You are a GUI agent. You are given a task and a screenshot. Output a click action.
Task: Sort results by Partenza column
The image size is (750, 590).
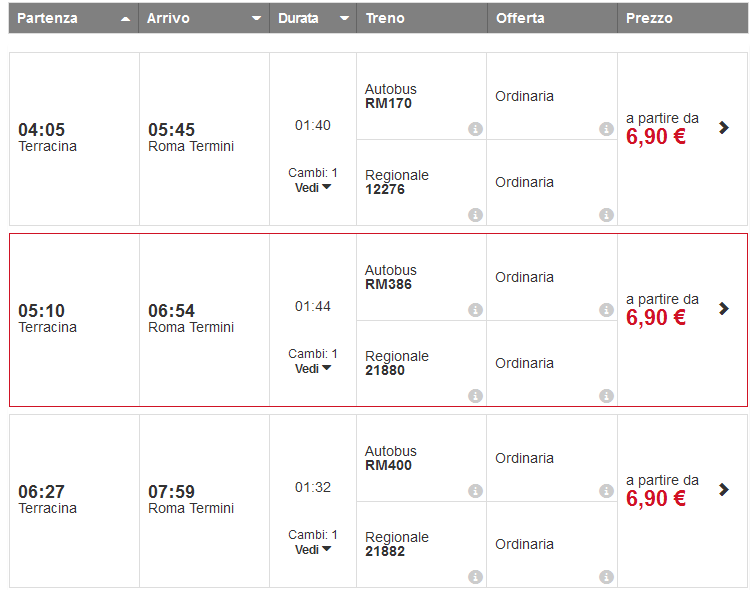[74, 18]
